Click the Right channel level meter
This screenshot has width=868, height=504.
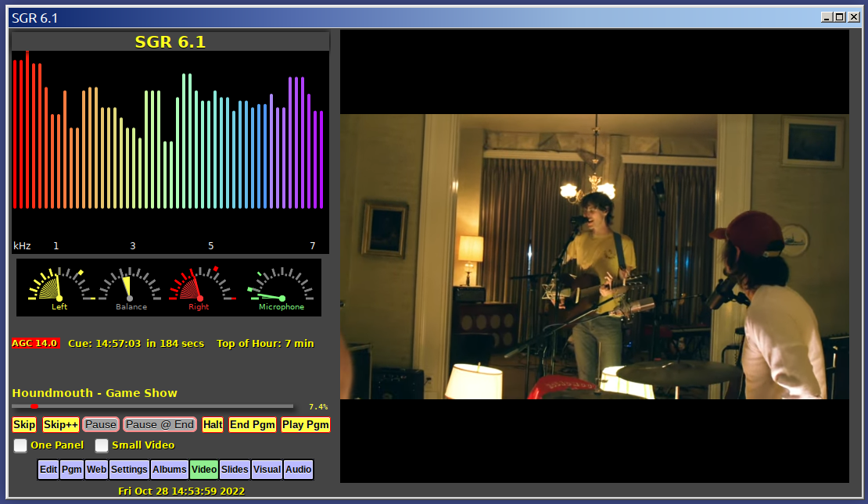click(x=200, y=288)
